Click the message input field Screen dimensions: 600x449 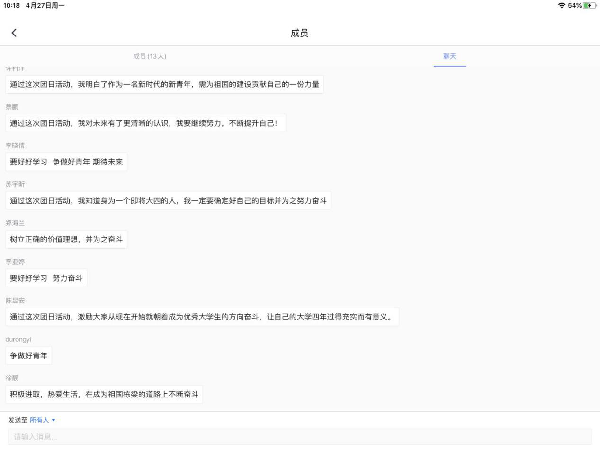pyautogui.click(x=300, y=437)
